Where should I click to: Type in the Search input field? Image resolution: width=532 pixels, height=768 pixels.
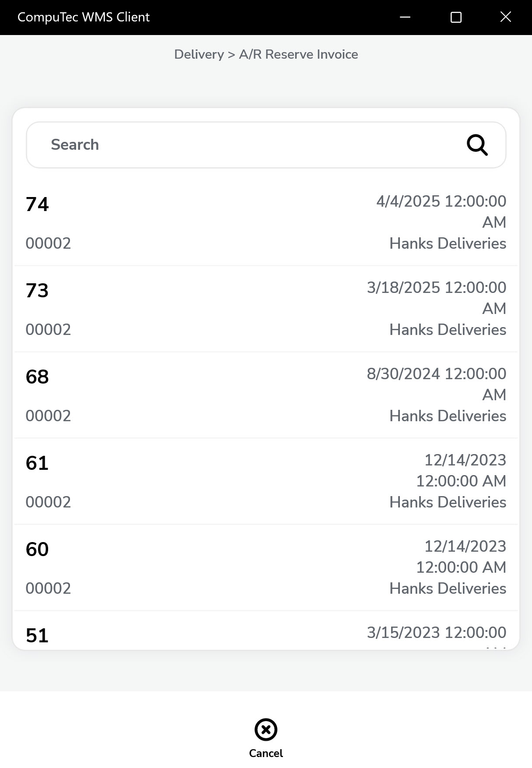(245, 145)
